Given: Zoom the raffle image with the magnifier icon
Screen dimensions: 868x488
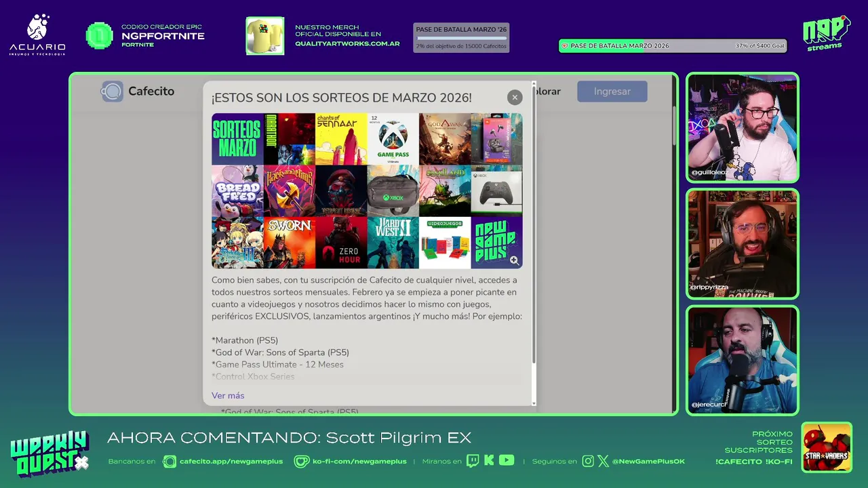Looking at the screenshot, I should click(x=514, y=260).
